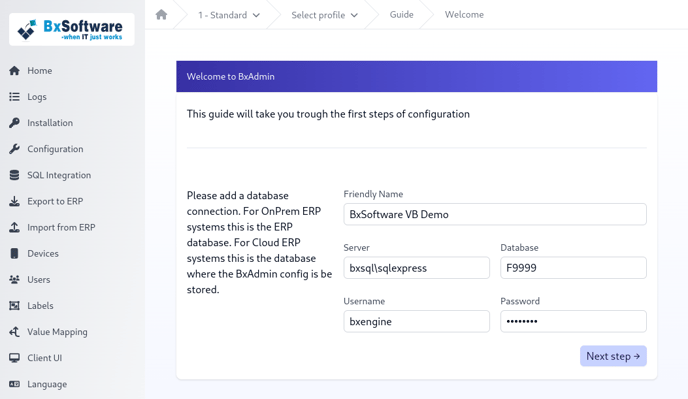Go to breadcrumb home icon

click(x=161, y=14)
